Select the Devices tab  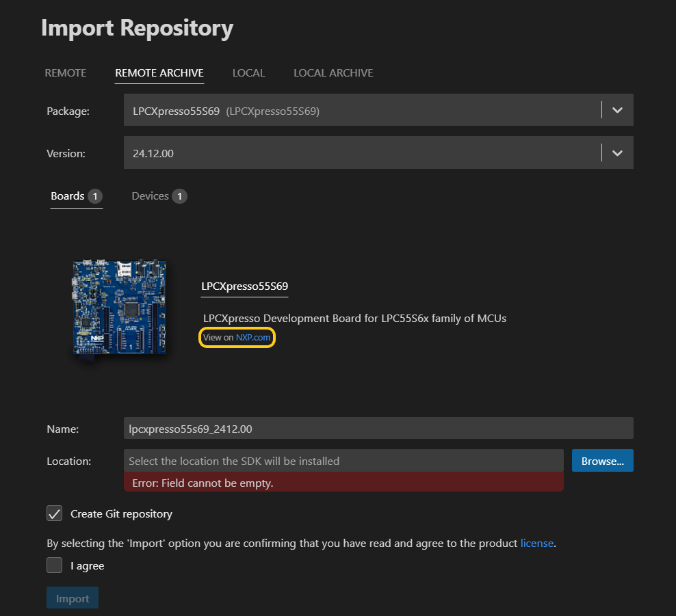150,196
